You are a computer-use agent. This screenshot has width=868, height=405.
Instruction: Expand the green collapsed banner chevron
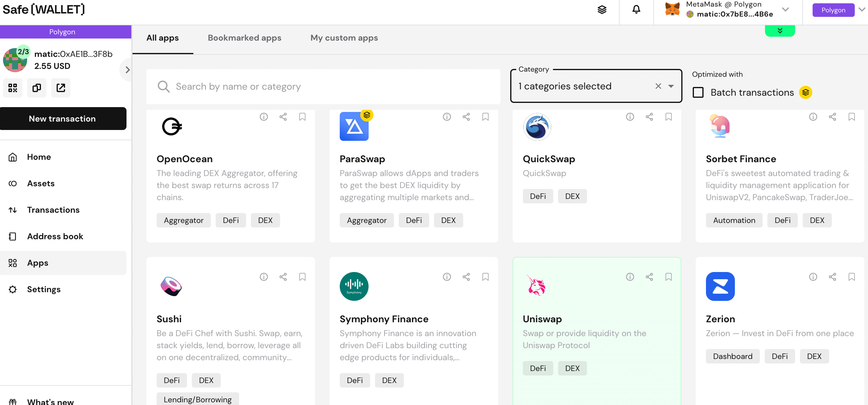point(780,31)
